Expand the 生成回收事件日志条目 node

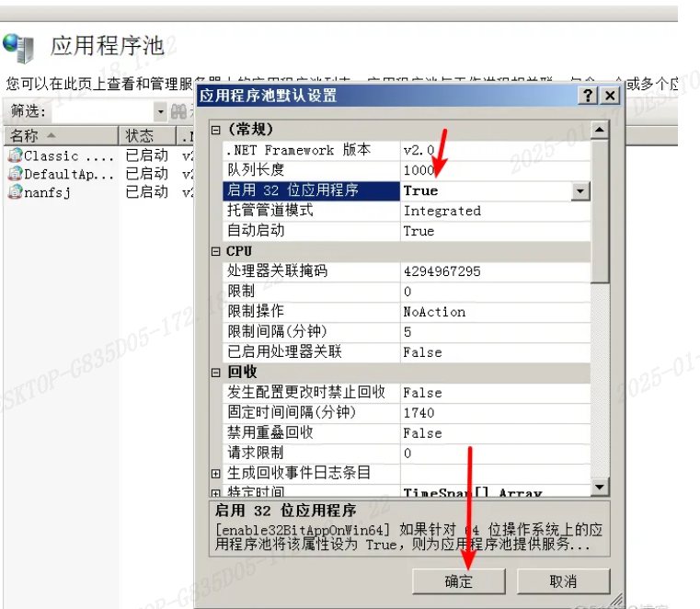pos(215,474)
